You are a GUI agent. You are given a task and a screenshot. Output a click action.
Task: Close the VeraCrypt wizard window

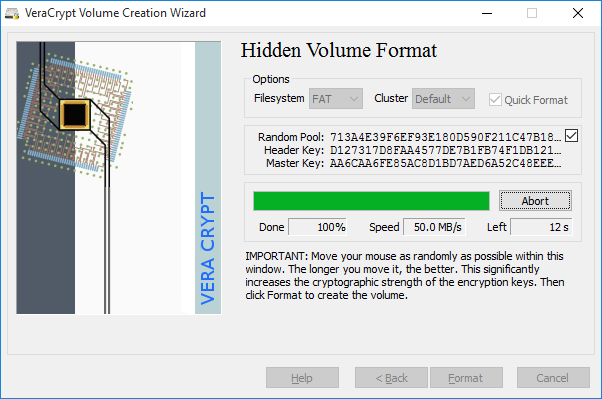click(578, 13)
